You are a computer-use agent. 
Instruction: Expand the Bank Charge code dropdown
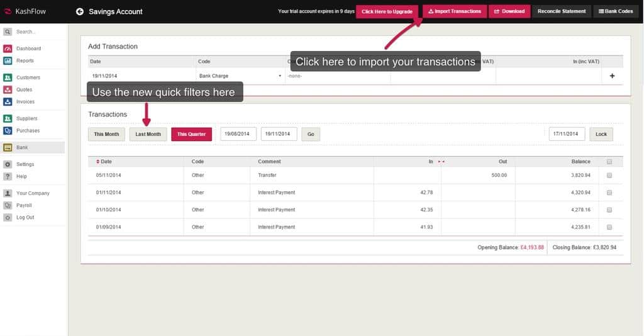point(280,76)
